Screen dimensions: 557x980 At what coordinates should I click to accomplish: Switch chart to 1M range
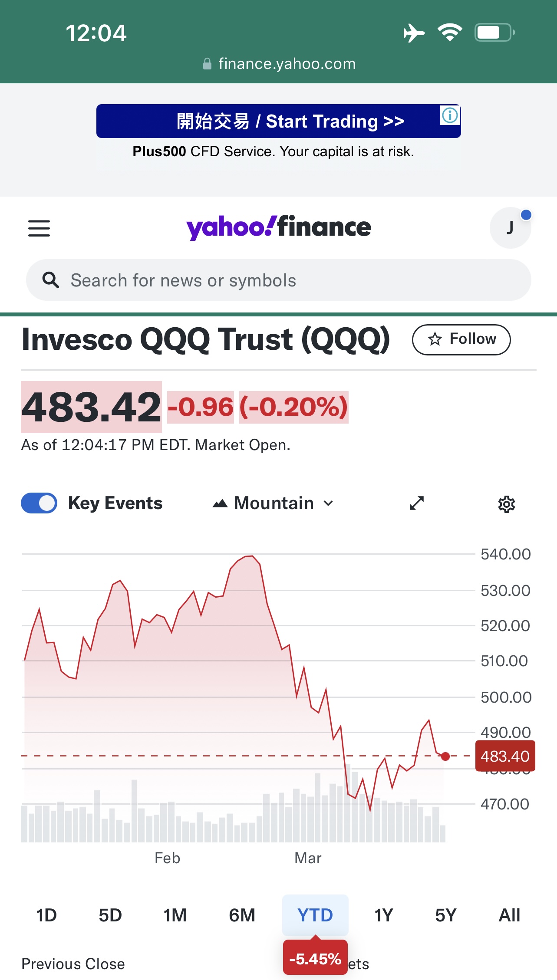click(x=175, y=915)
